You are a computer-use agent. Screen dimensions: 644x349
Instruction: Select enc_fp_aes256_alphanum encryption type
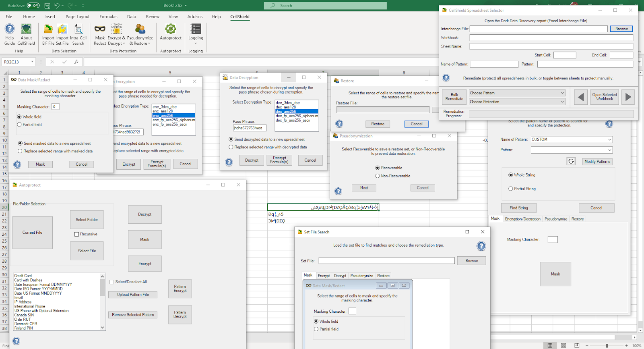pyautogui.click(x=173, y=120)
